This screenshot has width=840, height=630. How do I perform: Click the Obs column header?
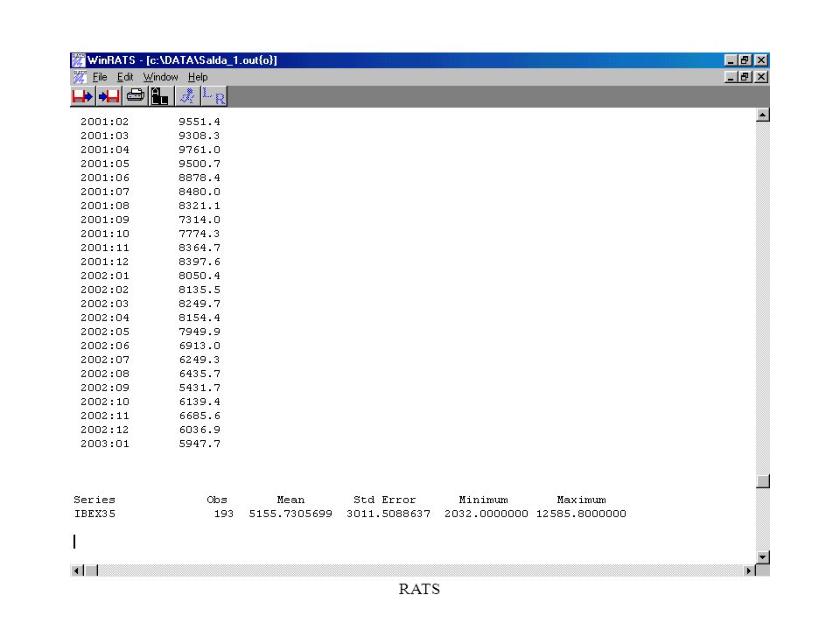[x=217, y=500]
